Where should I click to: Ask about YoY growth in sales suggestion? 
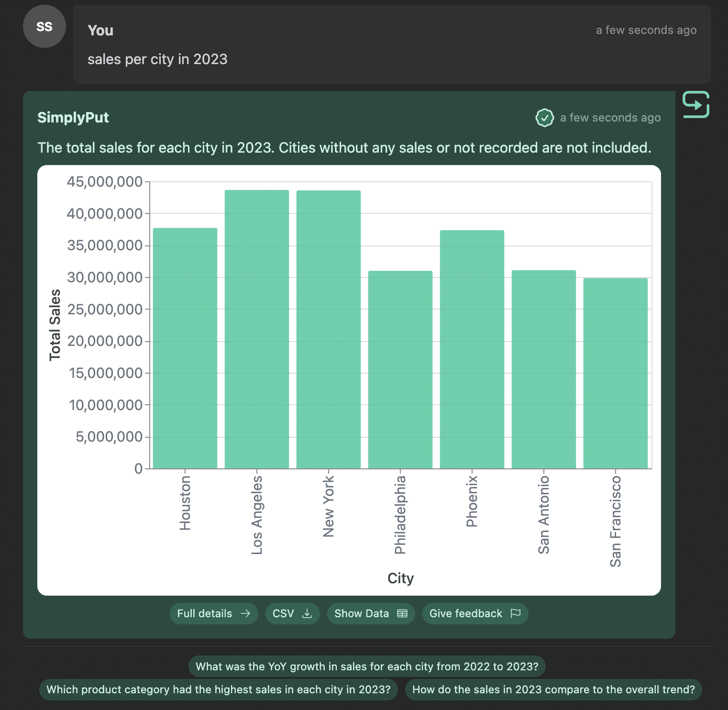367,666
